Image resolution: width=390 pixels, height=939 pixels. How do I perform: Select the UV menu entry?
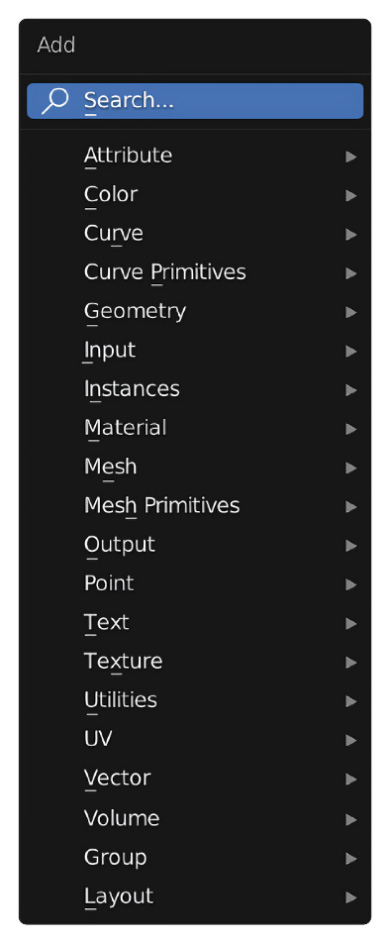tap(195, 740)
